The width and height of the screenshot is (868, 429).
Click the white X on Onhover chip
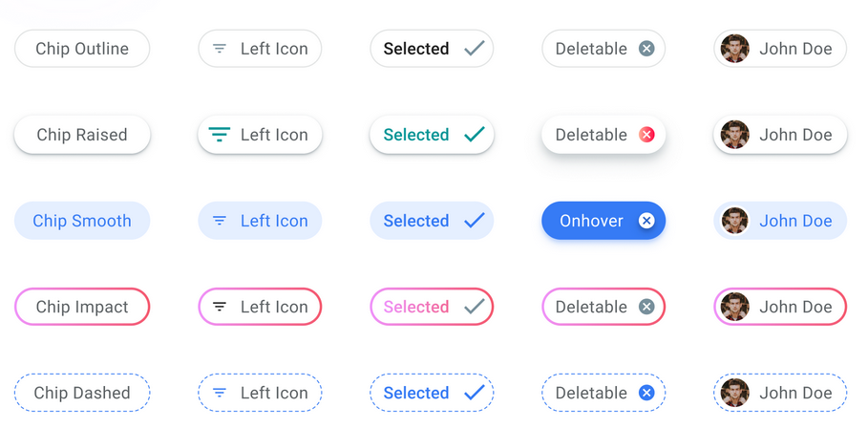[646, 221]
